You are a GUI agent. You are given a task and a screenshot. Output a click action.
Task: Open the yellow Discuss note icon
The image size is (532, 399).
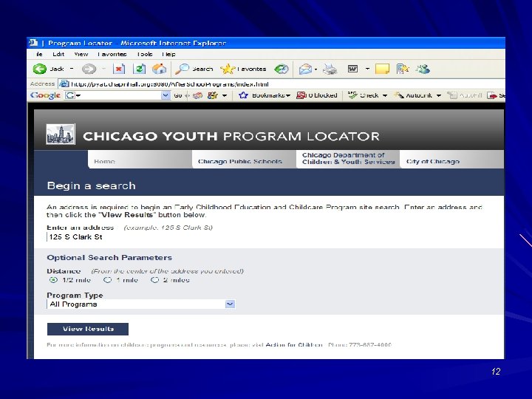(x=383, y=69)
